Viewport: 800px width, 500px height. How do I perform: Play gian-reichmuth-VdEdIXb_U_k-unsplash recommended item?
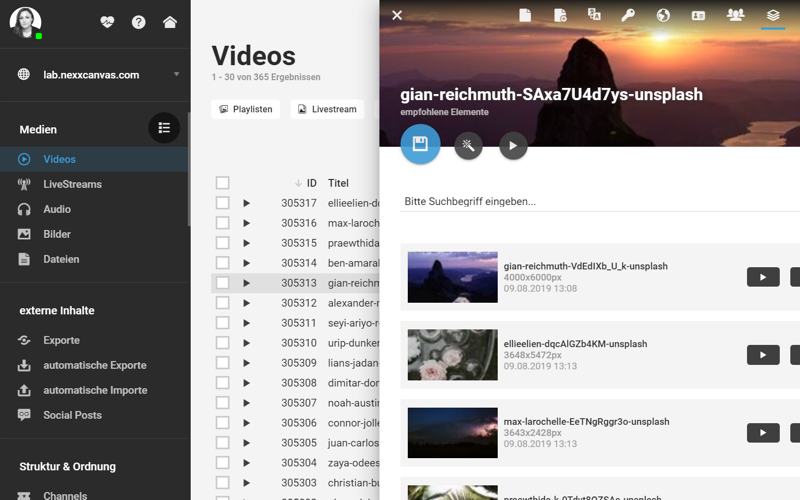click(x=763, y=277)
